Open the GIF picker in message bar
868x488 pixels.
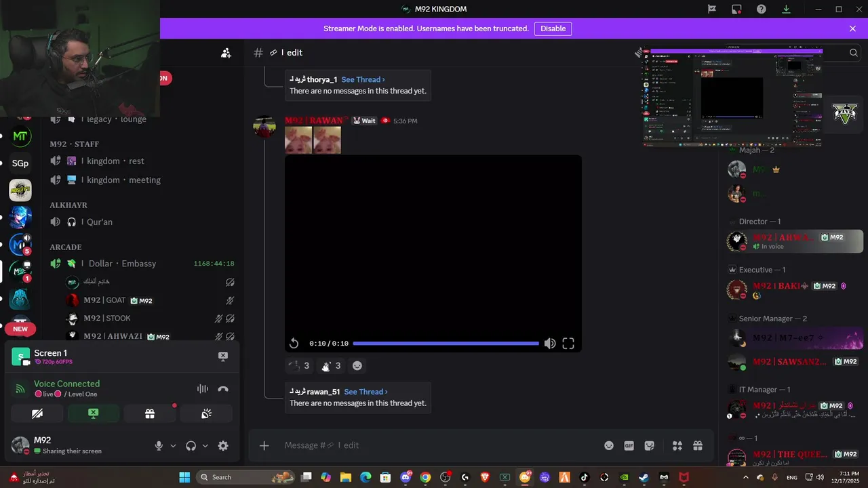click(x=629, y=445)
